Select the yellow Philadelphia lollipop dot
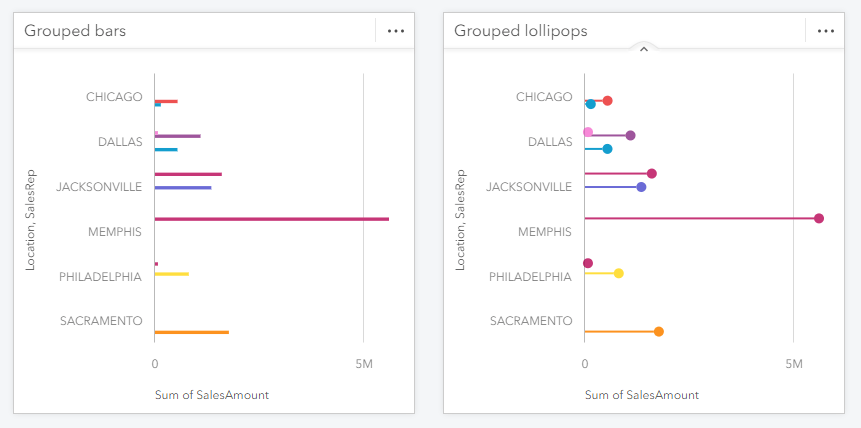 [x=618, y=273]
